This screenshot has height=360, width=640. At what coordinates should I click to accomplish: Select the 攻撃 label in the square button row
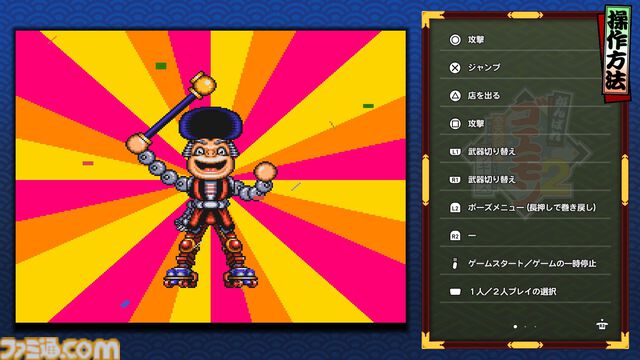coord(476,123)
